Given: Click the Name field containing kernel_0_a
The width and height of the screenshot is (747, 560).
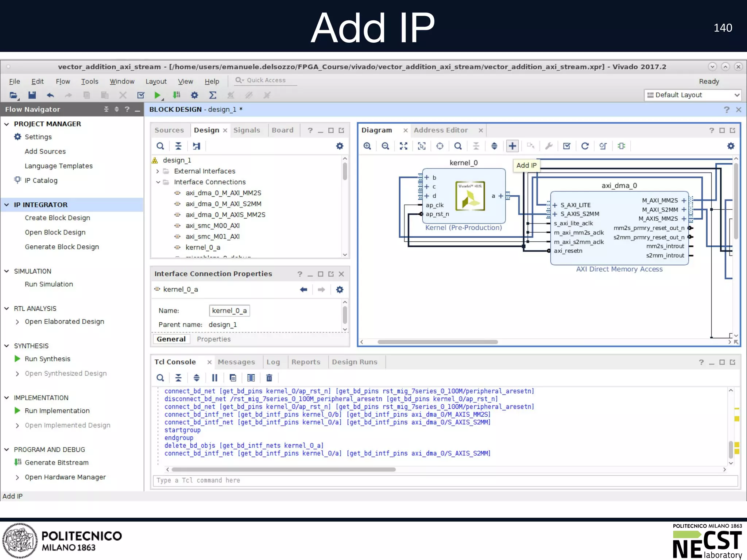Looking at the screenshot, I should point(230,311).
